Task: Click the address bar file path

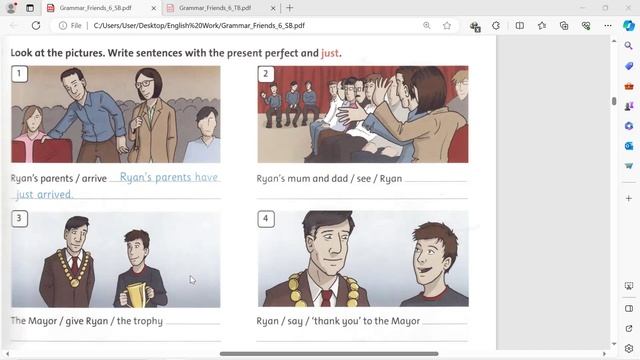Action: 199,25
